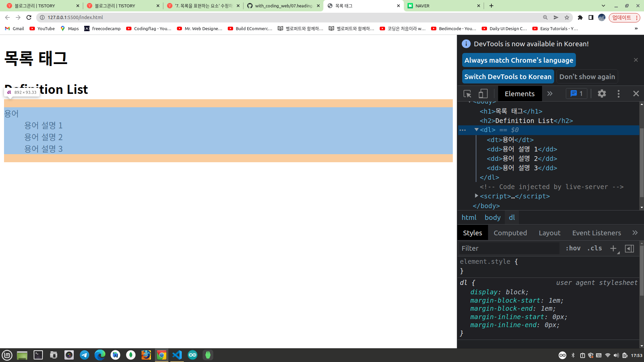Open the Event Listeners tab
This screenshot has width=644, height=362.
point(596,233)
